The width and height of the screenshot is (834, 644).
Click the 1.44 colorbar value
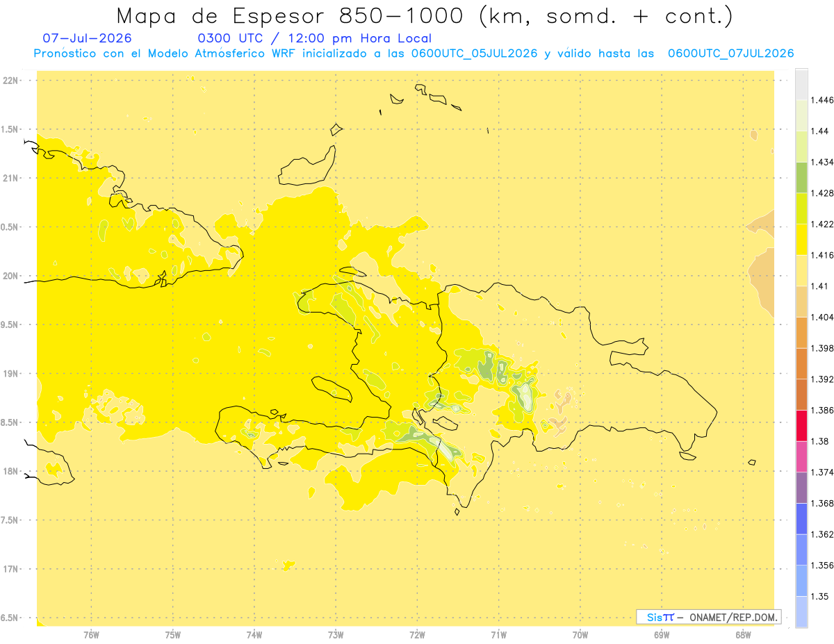[x=820, y=131]
